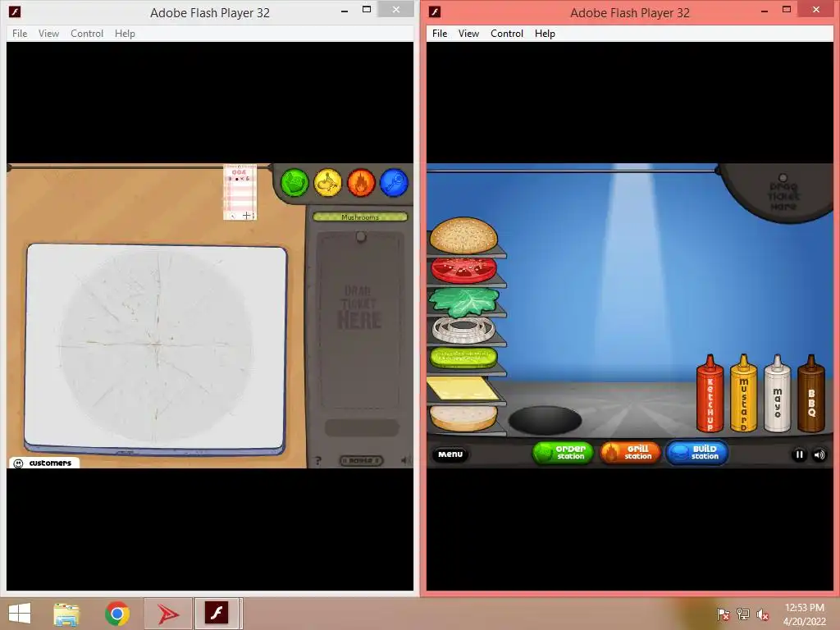This screenshot has height=630, width=840.
Task: Pick the bottom bun ingredient
Action: tap(463, 418)
